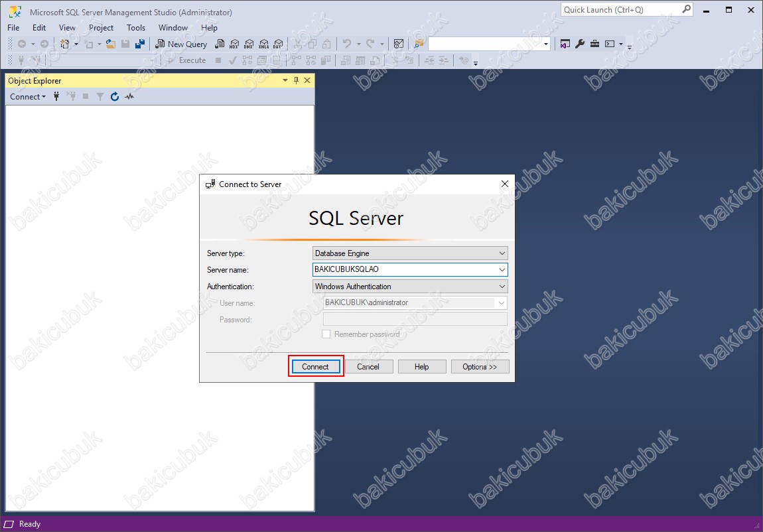Click the single-disk Save icon

pos(125,44)
